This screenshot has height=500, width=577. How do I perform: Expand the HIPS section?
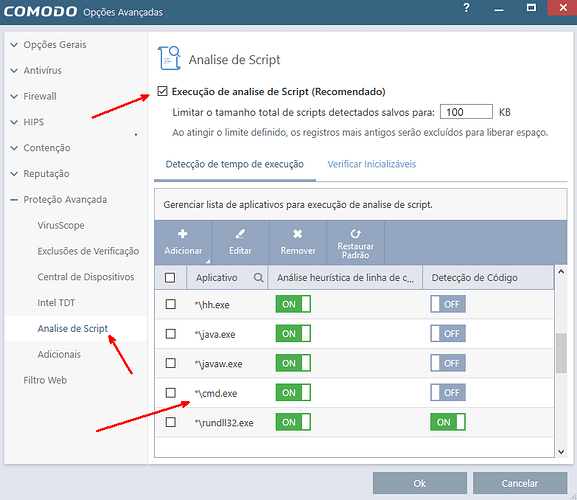tap(14, 122)
